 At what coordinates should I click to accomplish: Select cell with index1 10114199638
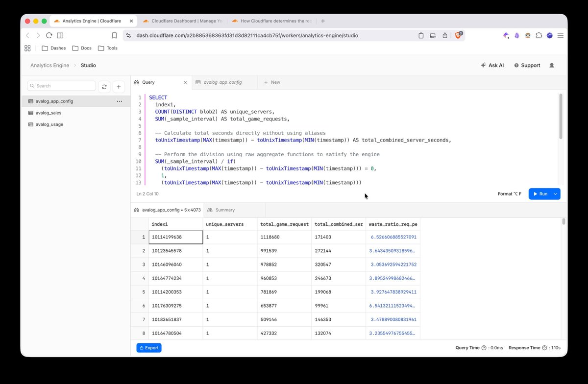(175, 237)
